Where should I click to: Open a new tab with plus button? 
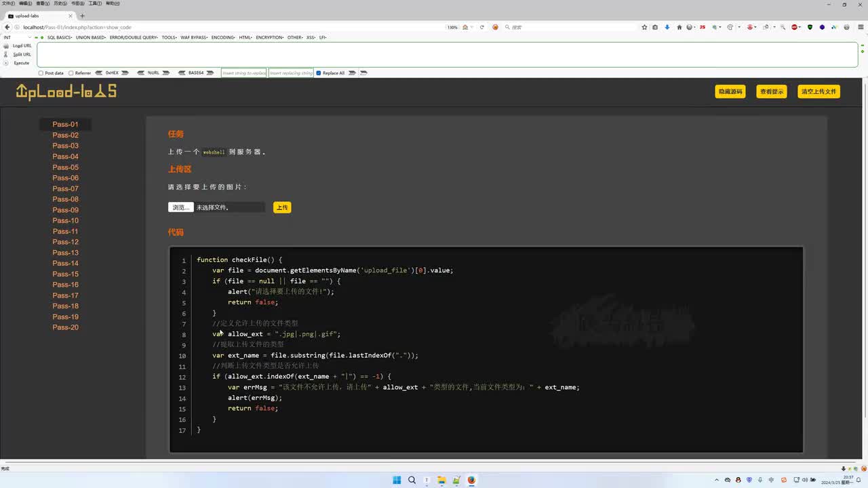click(82, 16)
